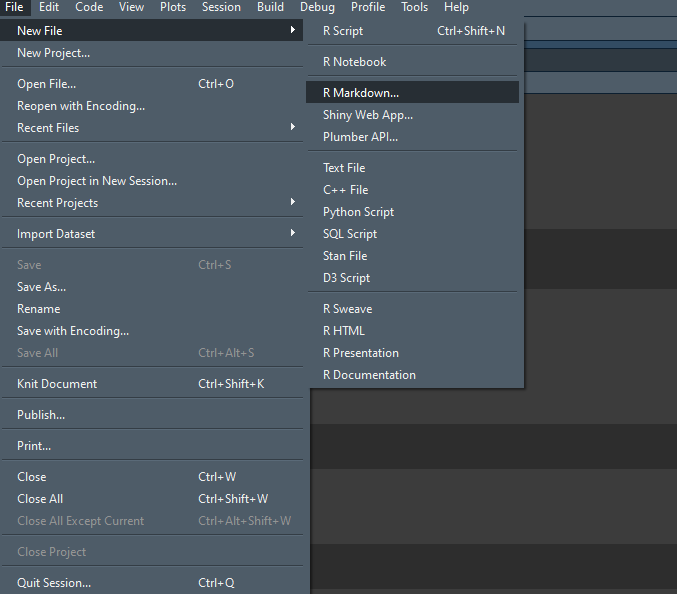Viewport: 677px width, 594px height.
Task: Open the Session menu
Action: point(221,7)
